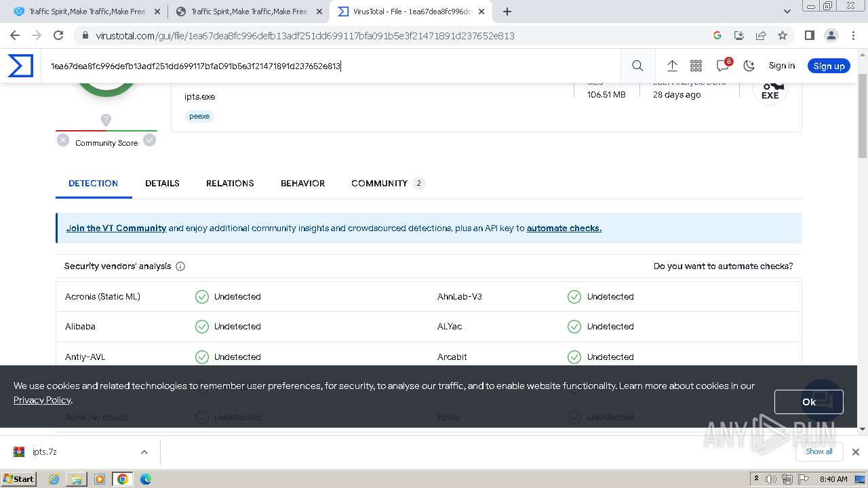Viewport: 868px width, 488px height.
Task: Switch to the COMMUNITY tab
Action: (x=387, y=183)
